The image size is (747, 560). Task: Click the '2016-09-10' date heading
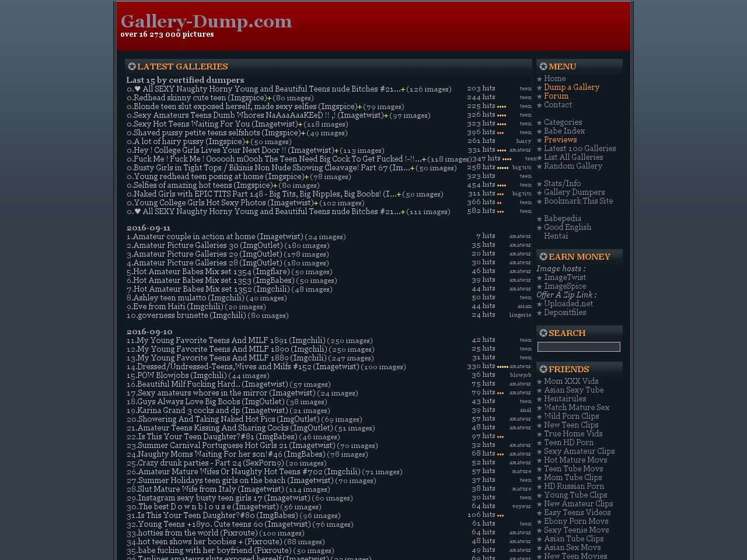pyautogui.click(x=149, y=332)
